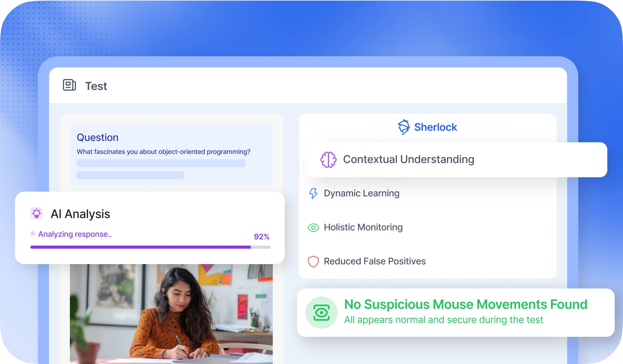Click the purple dot beside Analyzing response
Image resolution: width=623 pixels, height=364 pixels.
[33, 234]
